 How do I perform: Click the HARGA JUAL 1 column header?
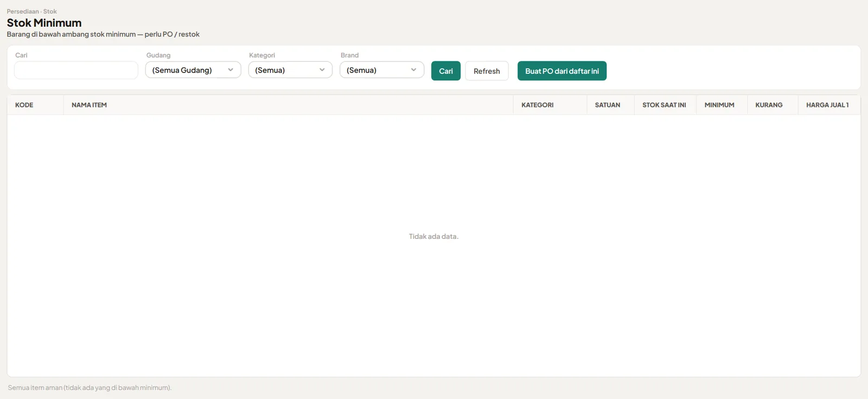click(827, 105)
